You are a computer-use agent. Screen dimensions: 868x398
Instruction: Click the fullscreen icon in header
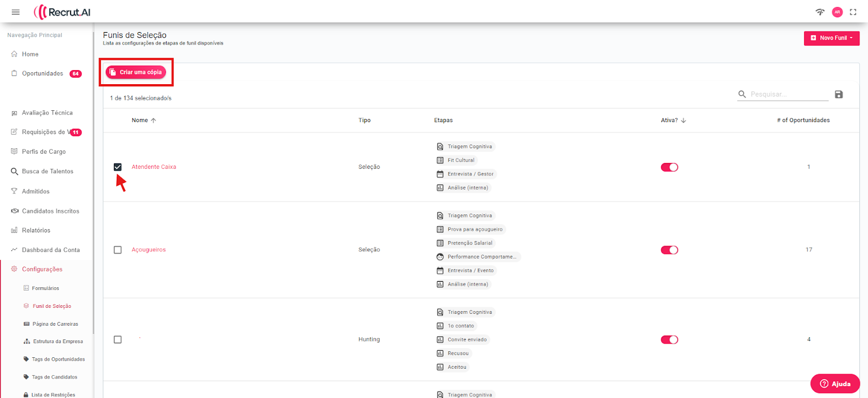click(853, 12)
